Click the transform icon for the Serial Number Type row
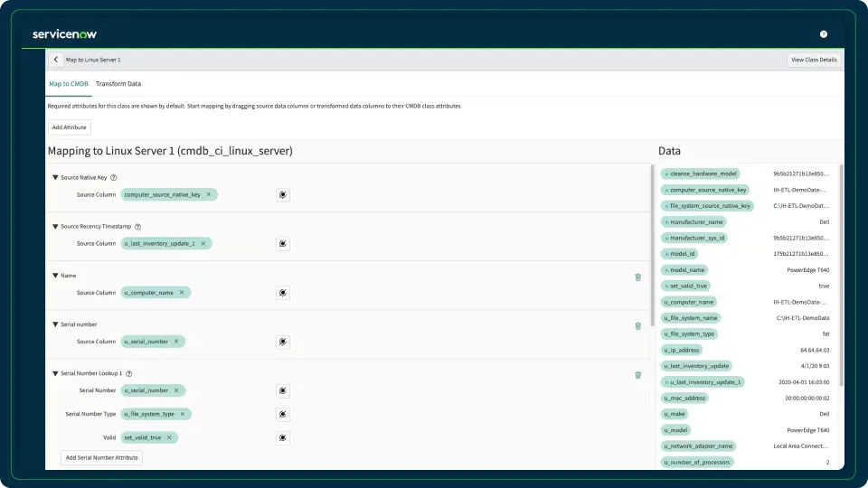The image size is (868, 488). pos(283,414)
